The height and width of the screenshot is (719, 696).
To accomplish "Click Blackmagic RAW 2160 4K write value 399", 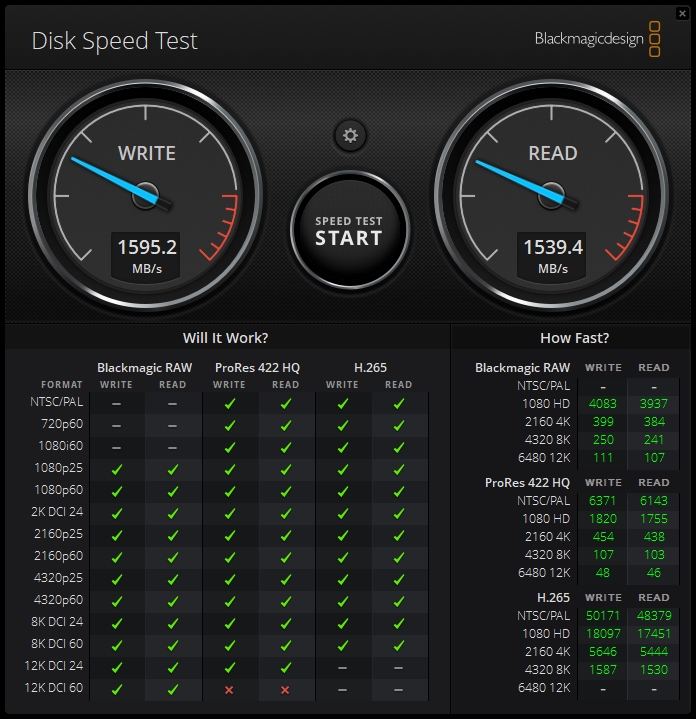I will [603, 421].
